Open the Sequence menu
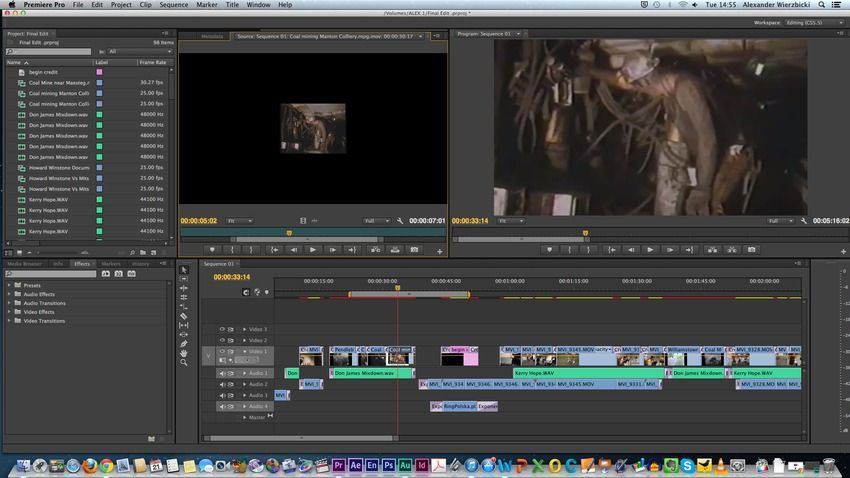This screenshot has height=478, width=850. tap(173, 5)
